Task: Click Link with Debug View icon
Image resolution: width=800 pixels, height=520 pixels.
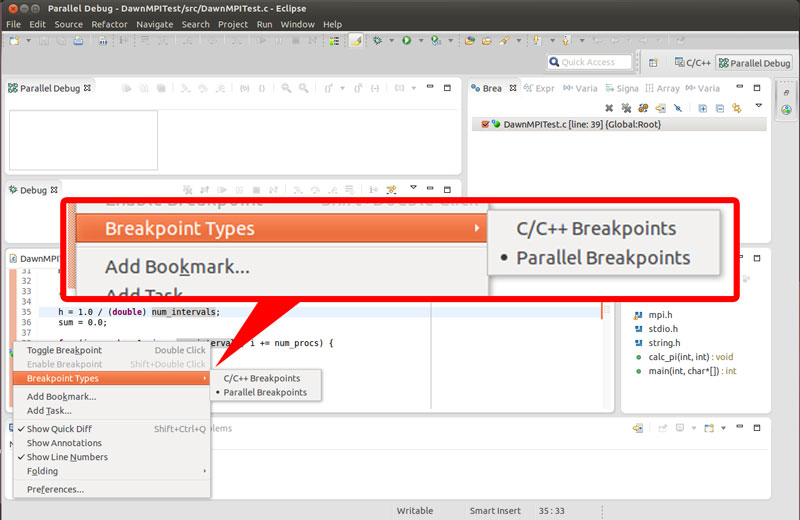Action: tap(737, 108)
